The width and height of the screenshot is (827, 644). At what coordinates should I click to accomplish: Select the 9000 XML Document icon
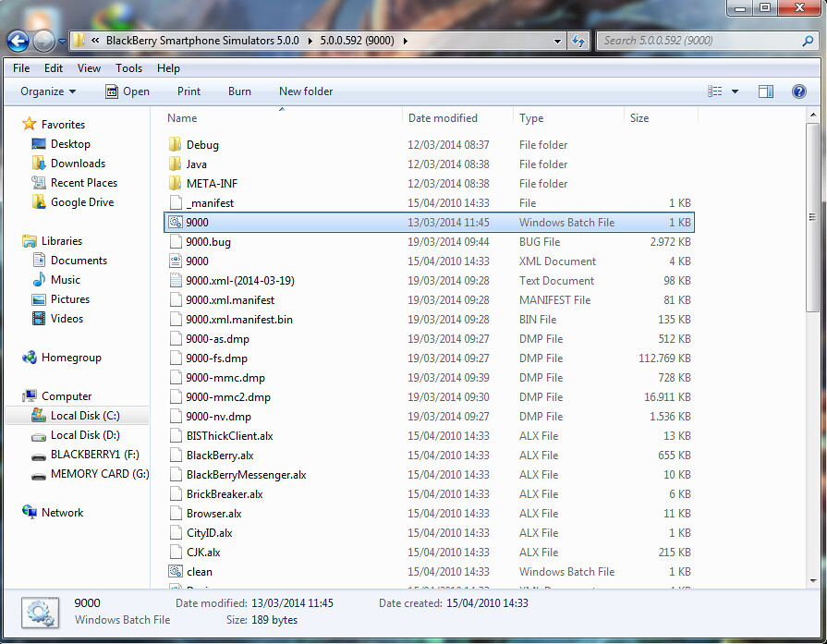click(176, 261)
